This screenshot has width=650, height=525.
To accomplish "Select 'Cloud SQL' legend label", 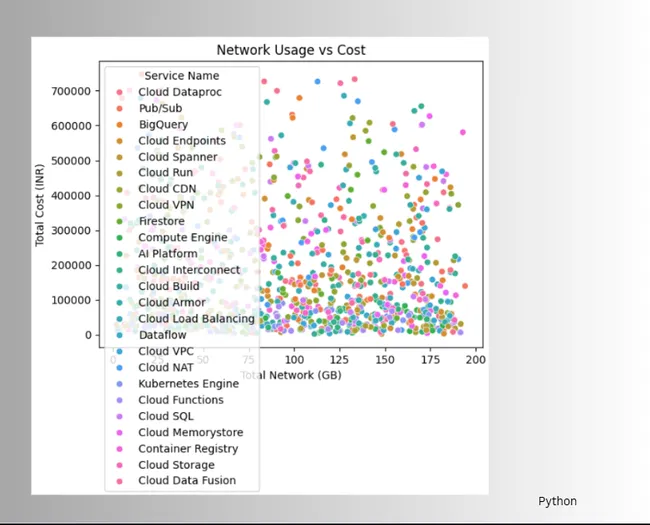I will [166, 416].
